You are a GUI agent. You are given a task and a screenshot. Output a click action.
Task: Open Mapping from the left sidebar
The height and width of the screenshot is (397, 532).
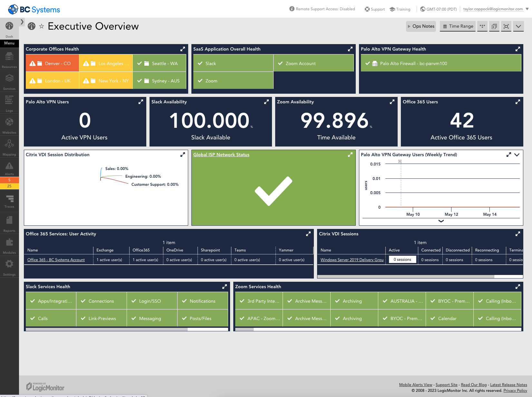9,147
